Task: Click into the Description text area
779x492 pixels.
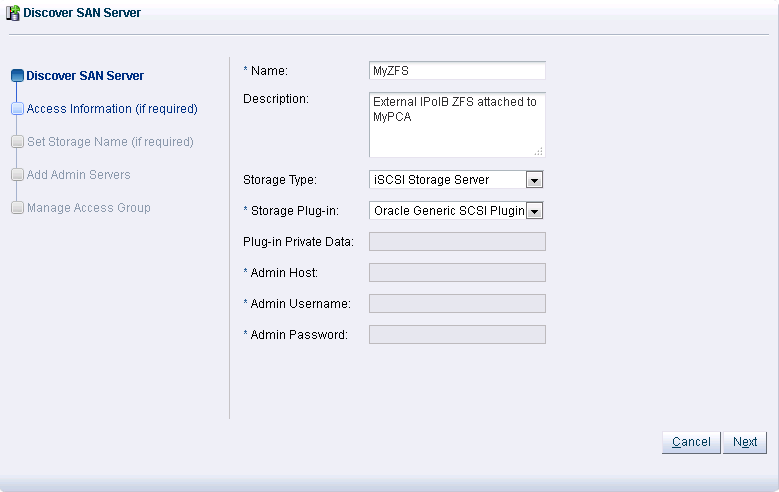Action: pos(457,125)
